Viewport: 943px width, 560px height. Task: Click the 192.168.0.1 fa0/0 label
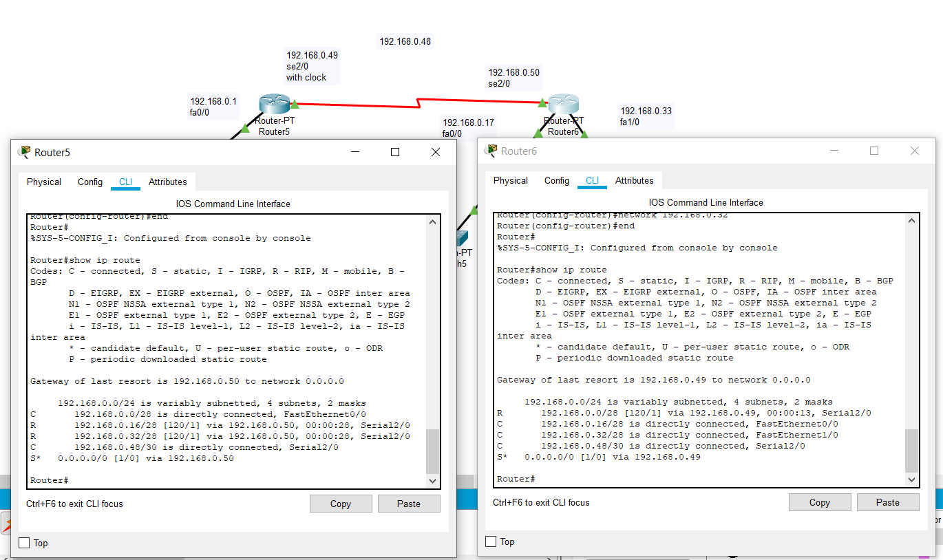tap(213, 107)
